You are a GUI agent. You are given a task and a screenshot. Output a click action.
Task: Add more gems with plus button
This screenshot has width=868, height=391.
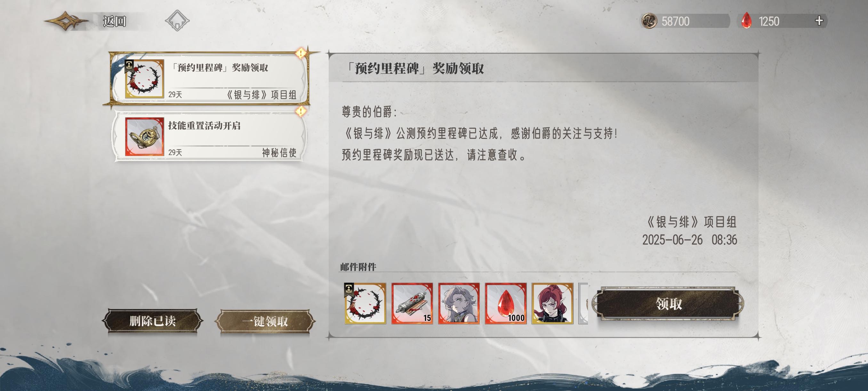coord(819,21)
